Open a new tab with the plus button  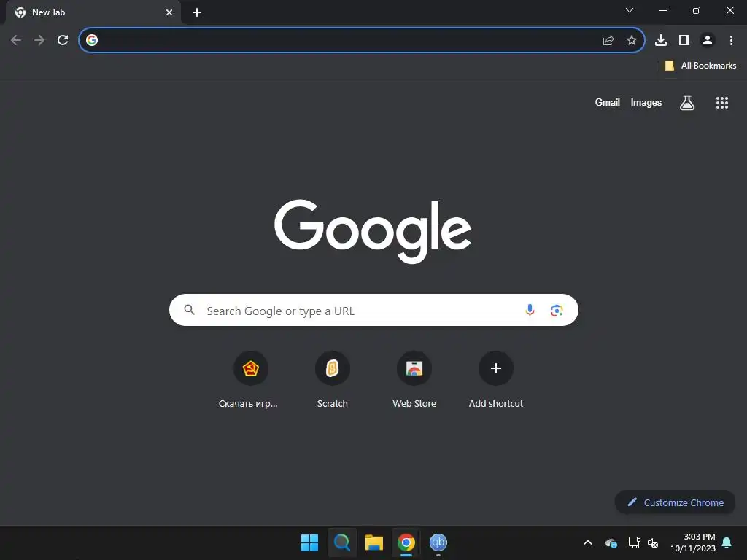[197, 12]
